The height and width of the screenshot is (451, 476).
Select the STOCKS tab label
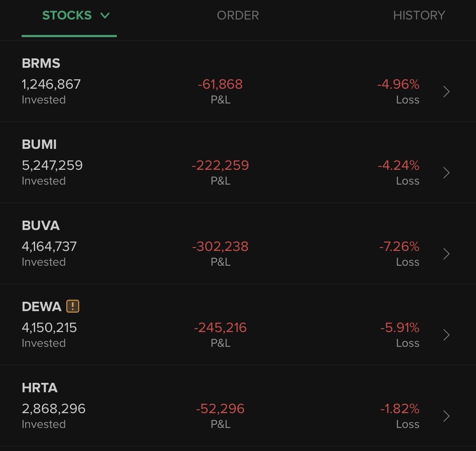tap(67, 16)
